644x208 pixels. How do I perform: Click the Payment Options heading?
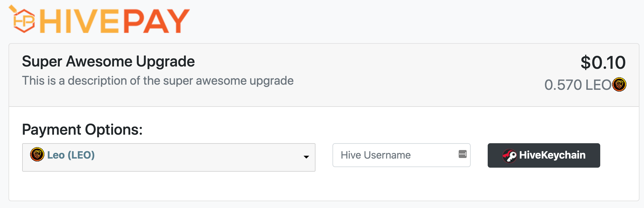[x=82, y=130]
